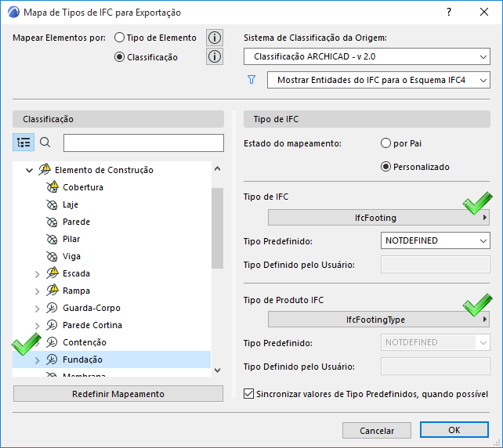Toggle the tree view icon in Classificação
Image resolution: width=503 pixels, height=448 pixels.
tap(23, 143)
